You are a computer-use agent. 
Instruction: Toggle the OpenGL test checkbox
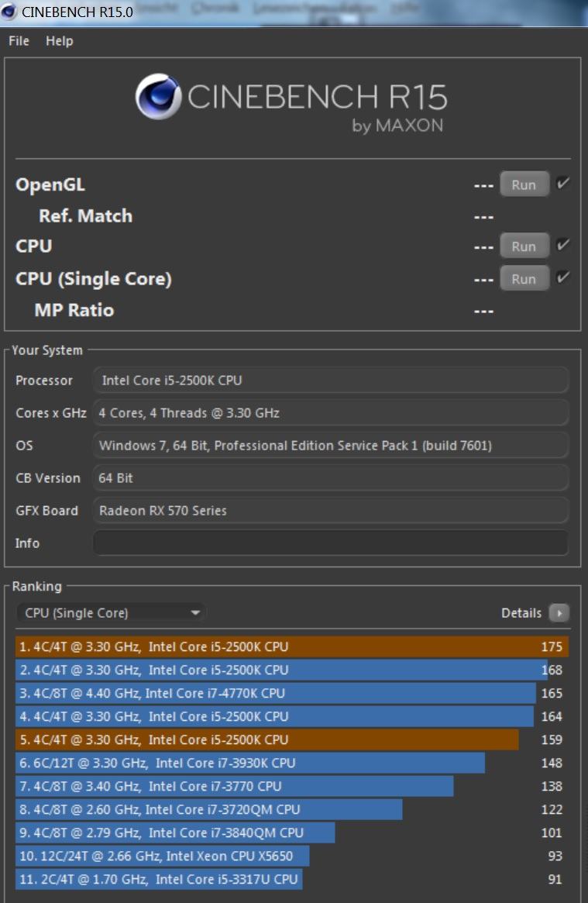(563, 184)
